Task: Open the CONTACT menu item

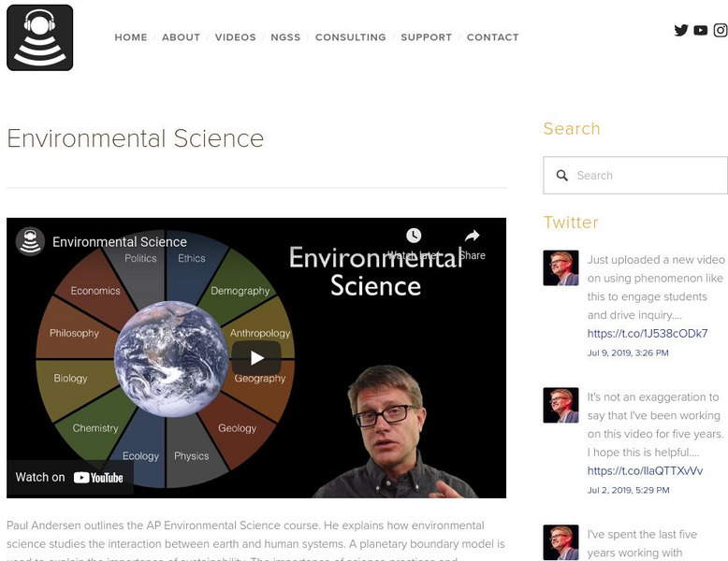Action: point(492,37)
